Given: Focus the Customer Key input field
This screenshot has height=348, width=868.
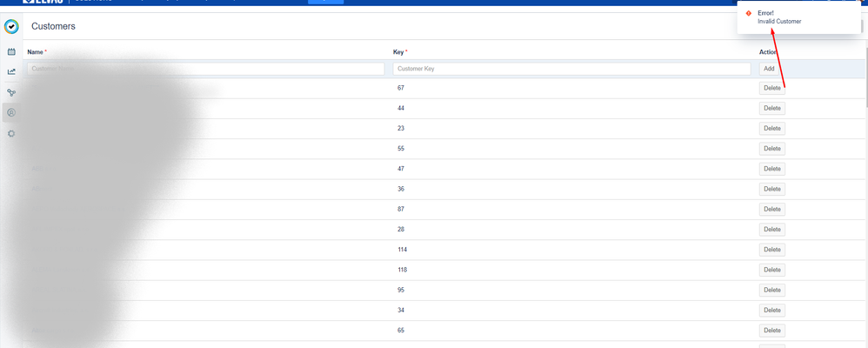Looking at the screenshot, I should 571,69.
